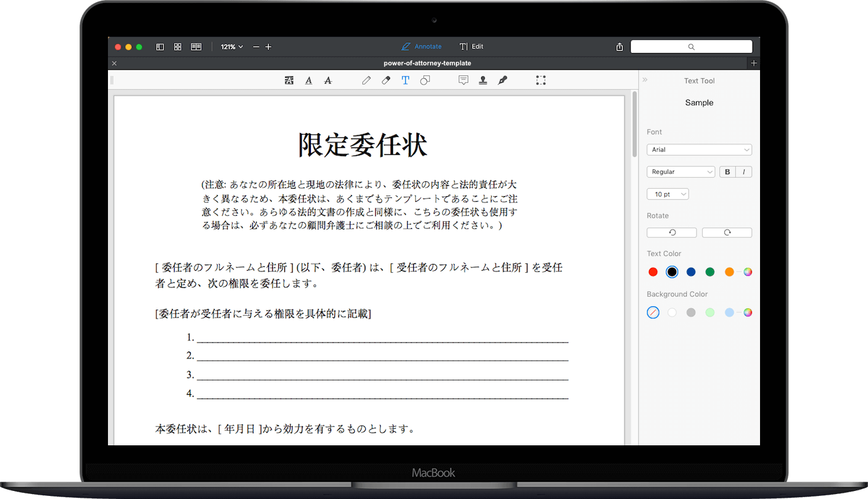This screenshot has width=868, height=499.
Task: Rotate text counterclockwise
Action: click(672, 233)
